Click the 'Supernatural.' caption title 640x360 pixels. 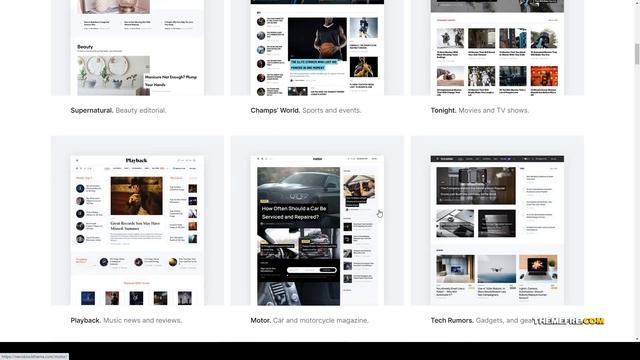(92, 110)
